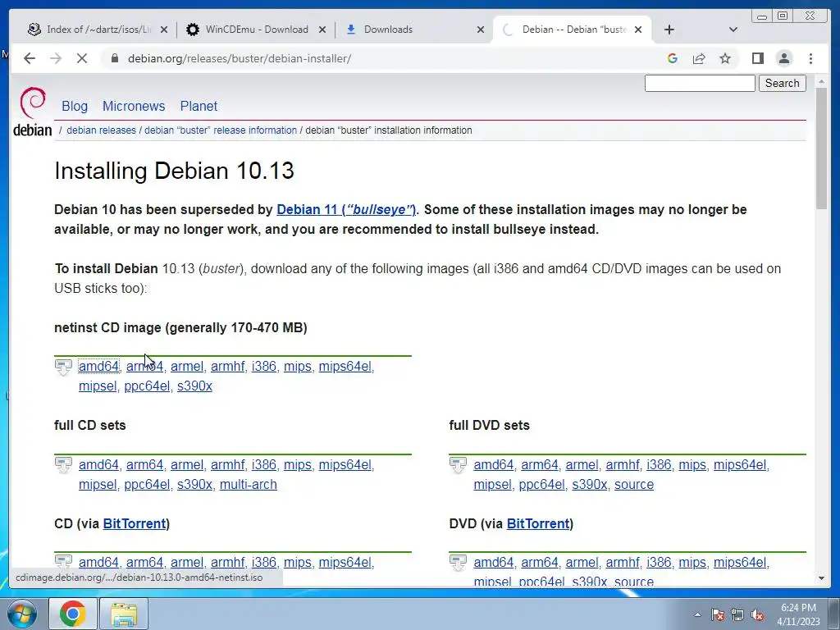840x630 pixels.
Task: Select the Debian buster tab
Action: coord(572,30)
